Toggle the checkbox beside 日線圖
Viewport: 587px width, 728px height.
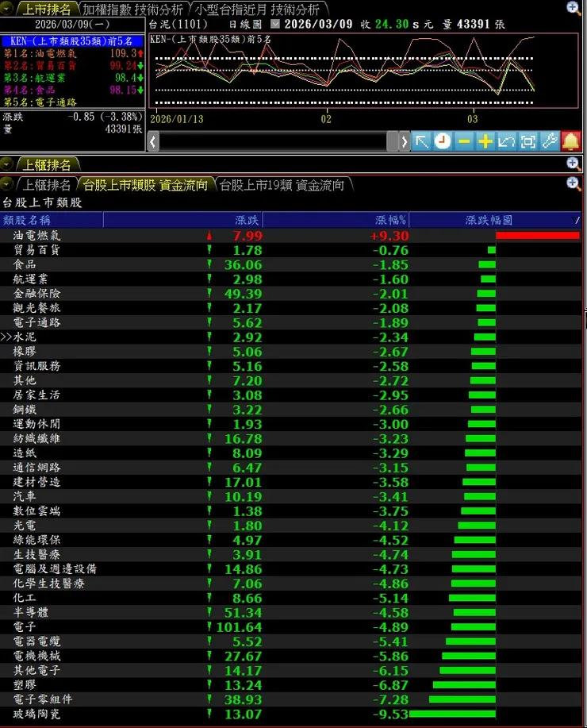point(275,24)
